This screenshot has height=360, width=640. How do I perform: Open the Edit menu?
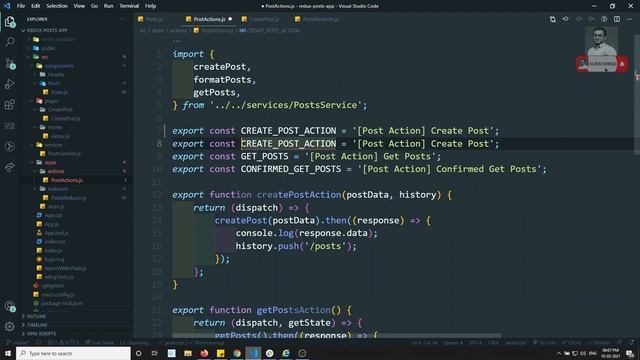[x=36, y=6]
